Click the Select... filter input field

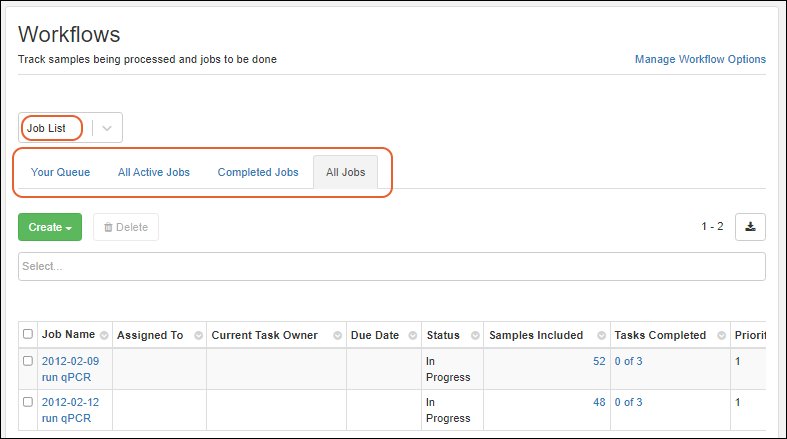392,266
